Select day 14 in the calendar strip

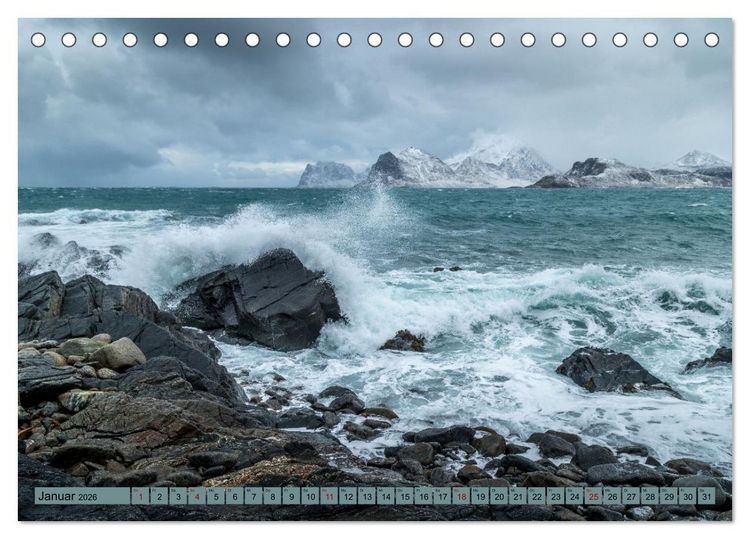tap(386, 496)
